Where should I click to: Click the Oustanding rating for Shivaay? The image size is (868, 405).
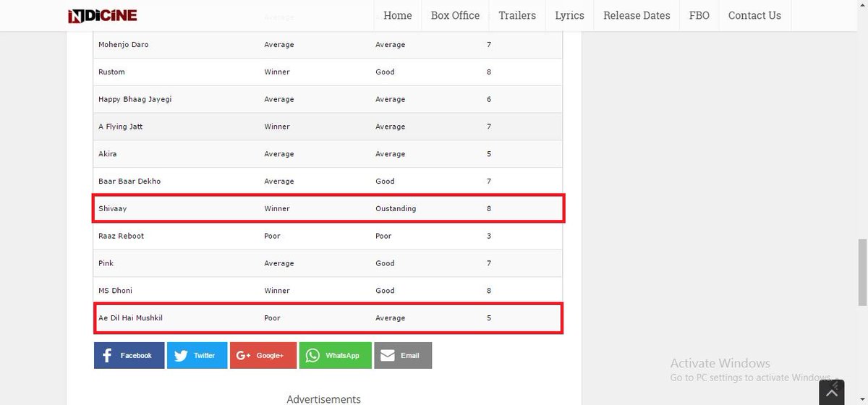click(x=396, y=208)
